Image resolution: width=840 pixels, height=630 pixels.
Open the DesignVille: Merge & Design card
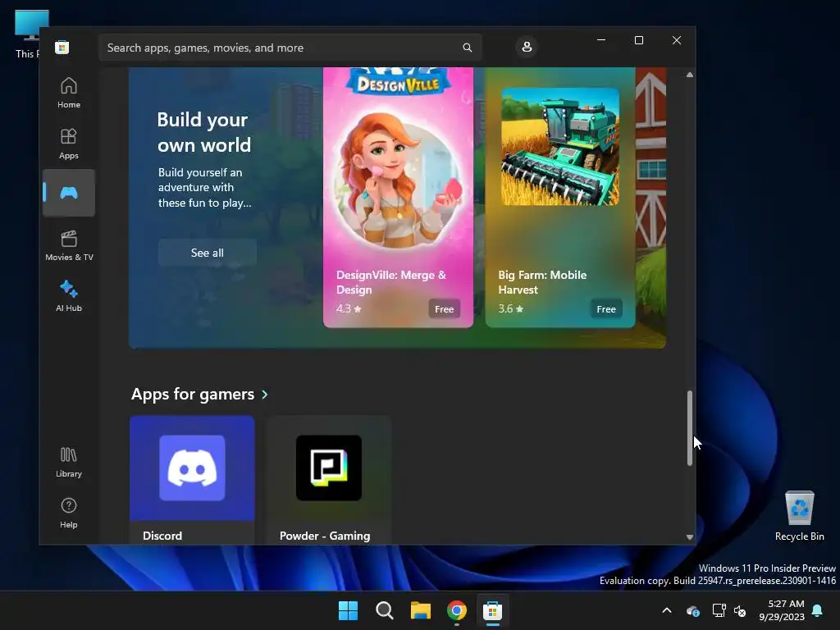click(x=398, y=197)
